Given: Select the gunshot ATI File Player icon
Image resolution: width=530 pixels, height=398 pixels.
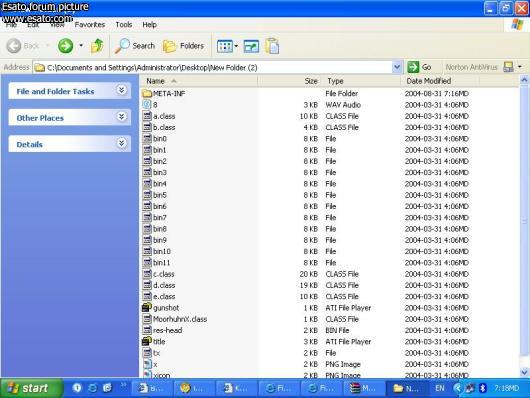Looking at the screenshot, I should click(x=147, y=307).
